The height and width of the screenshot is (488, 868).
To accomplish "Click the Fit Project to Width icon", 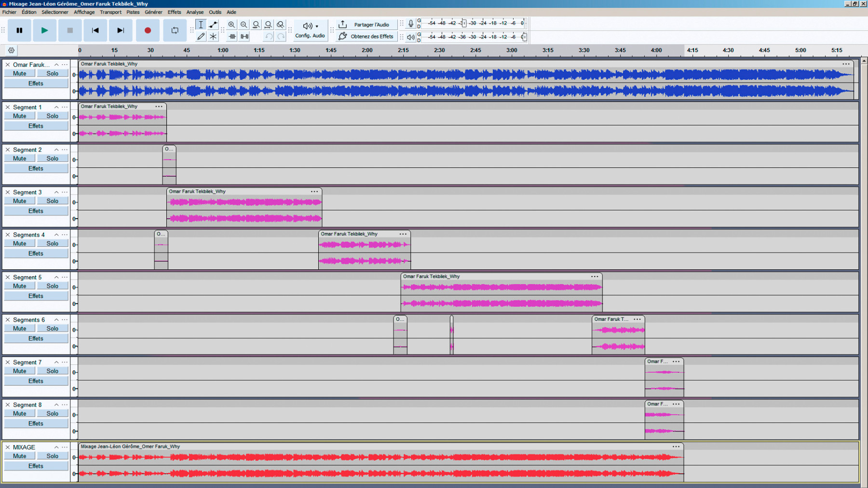I will (x=268, y=25).
